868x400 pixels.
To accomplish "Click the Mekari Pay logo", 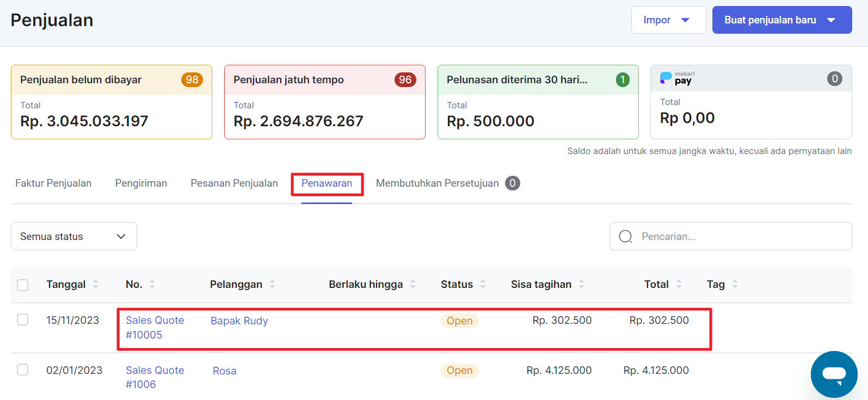I will coord(677,78).
